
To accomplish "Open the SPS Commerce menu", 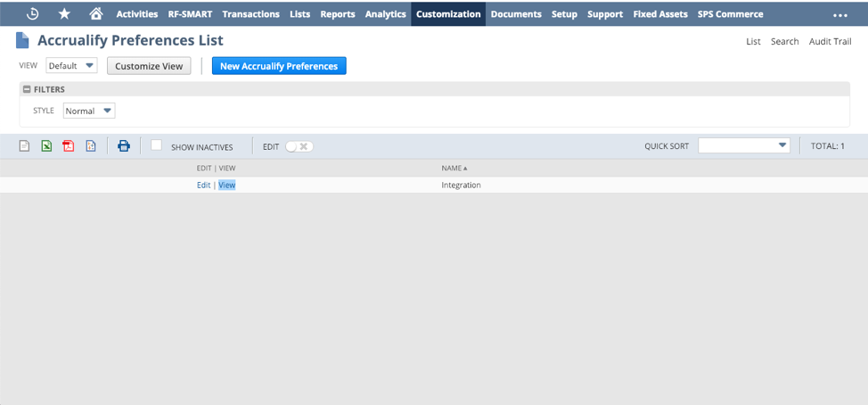I will tap(730, 14).
